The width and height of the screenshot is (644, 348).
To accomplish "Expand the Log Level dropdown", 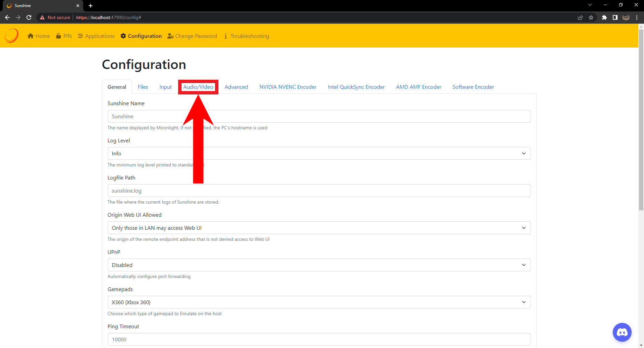I will tap(319, 153).
